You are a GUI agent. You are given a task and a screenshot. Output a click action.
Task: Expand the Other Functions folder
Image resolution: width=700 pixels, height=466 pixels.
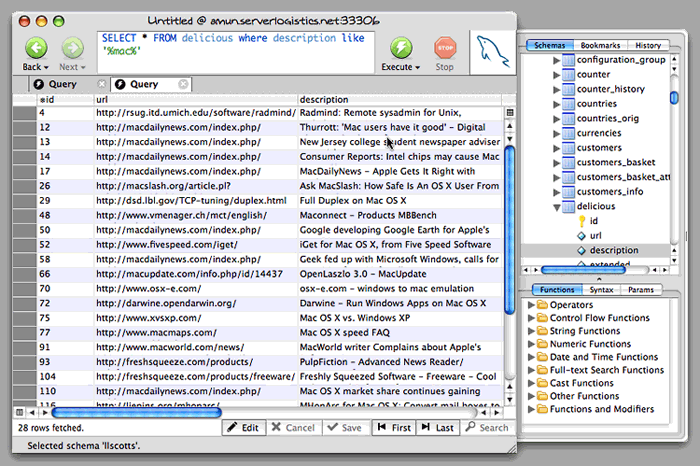(531, 396)
